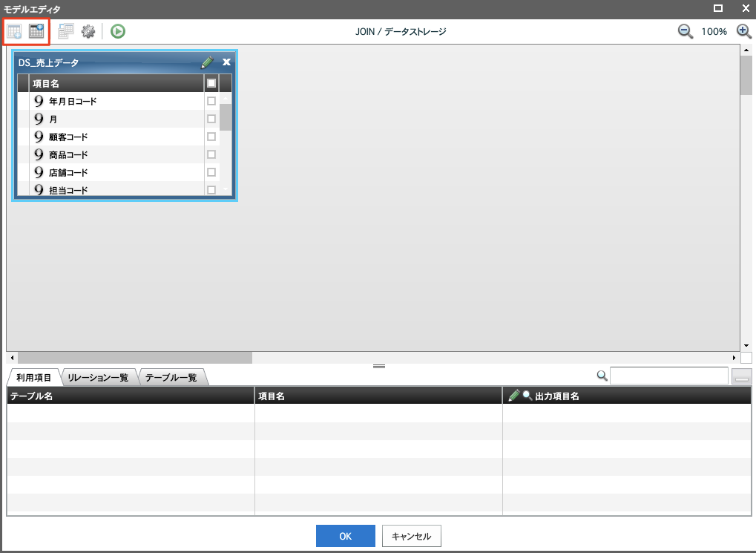756x553 pixels.
Task: Select the 利用項目 tab
Action: coord(33,377)
